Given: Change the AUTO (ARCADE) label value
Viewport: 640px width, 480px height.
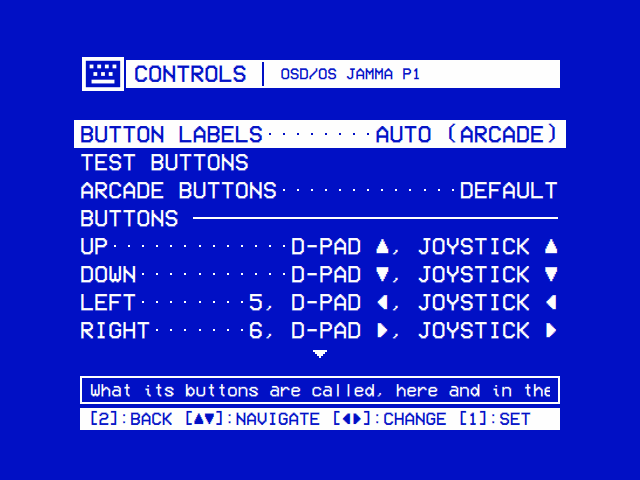Looking at the screenshot, I should pyautogui.click(x=467, y=134).
